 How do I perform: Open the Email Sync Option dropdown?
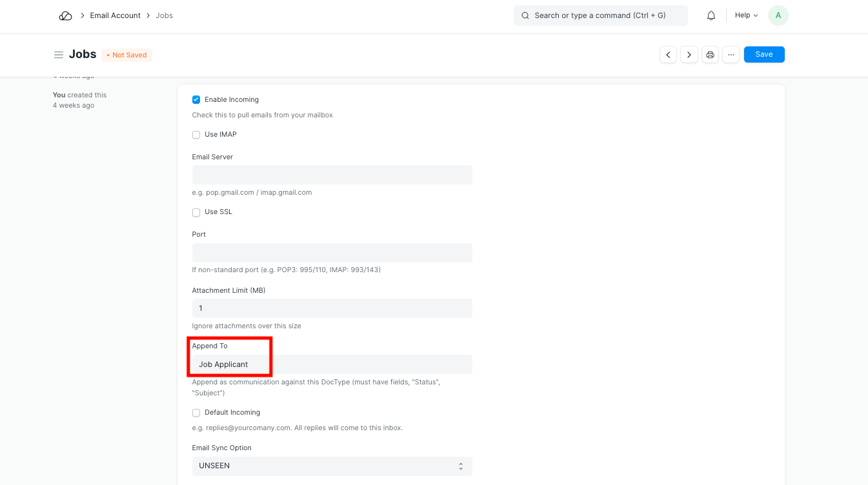coord(332,466)
